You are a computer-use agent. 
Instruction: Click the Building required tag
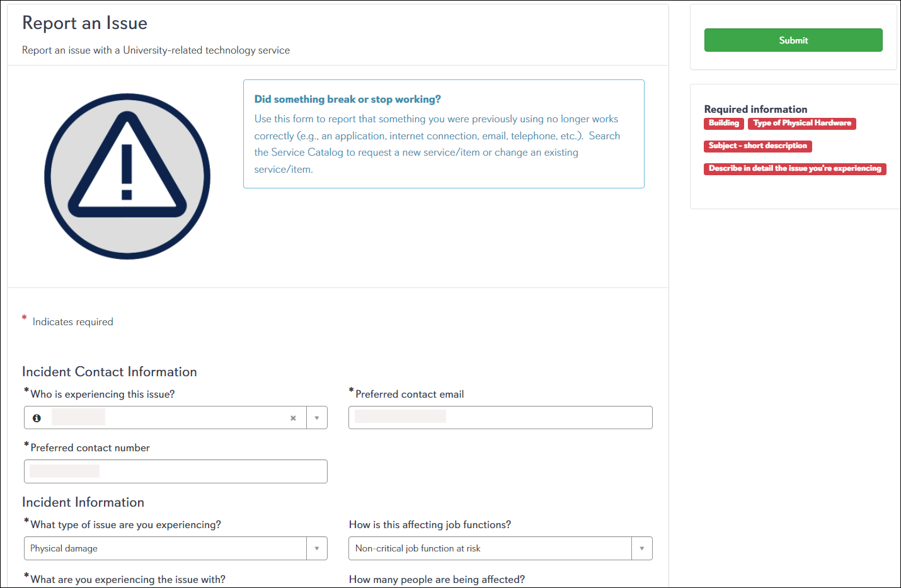(x=723, y=124)
